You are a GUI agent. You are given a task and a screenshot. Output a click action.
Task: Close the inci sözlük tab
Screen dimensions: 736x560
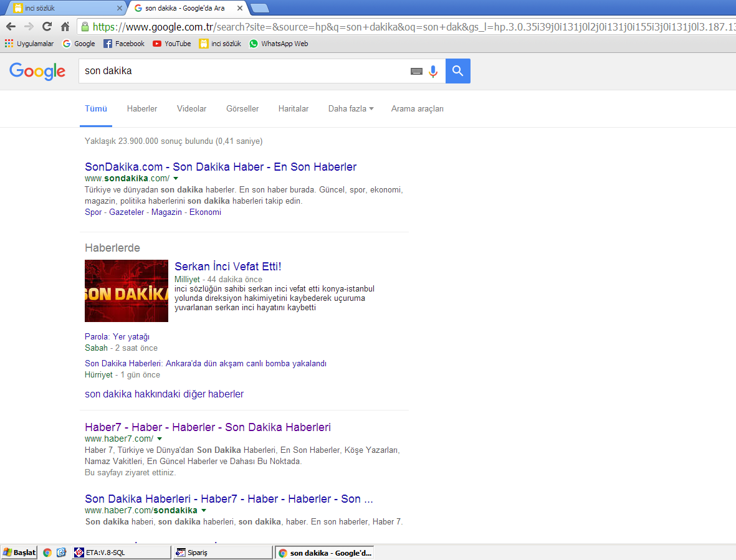pos(119,8)
